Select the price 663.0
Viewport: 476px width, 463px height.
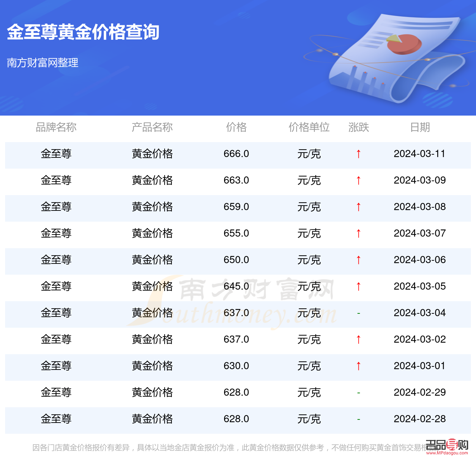(236, 180)
